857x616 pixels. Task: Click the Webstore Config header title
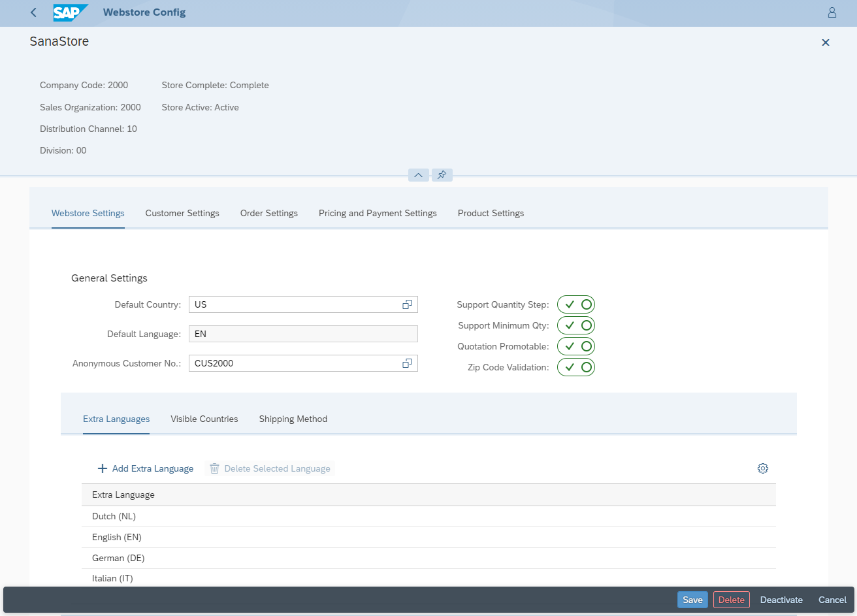[x=144, y=12]
